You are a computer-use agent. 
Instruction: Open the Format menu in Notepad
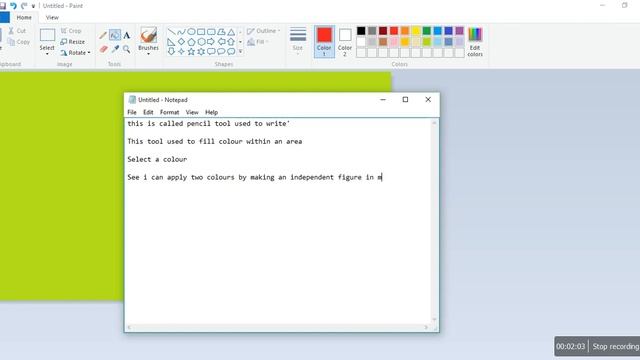[x=169, y=112]
